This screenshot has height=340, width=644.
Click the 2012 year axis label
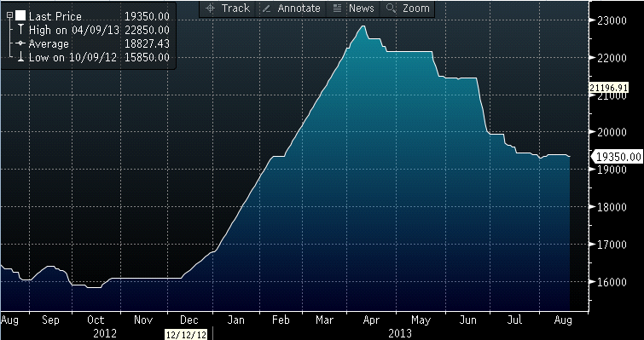pos(104,333)
